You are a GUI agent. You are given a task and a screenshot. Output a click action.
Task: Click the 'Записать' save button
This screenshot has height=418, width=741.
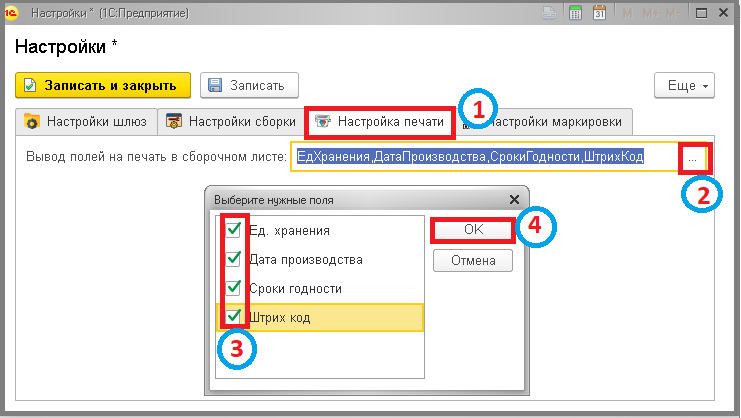click(x=249, y=86)
